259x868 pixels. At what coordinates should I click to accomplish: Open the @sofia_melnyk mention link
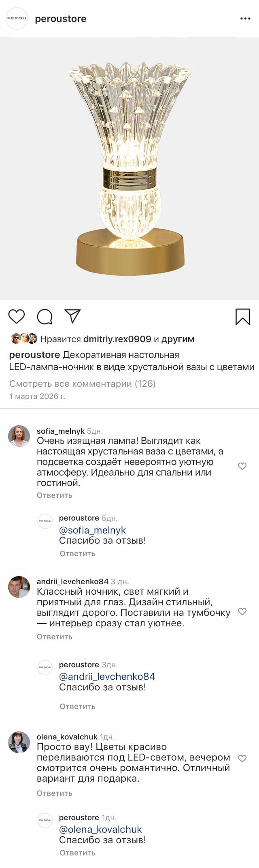point(92,530)
